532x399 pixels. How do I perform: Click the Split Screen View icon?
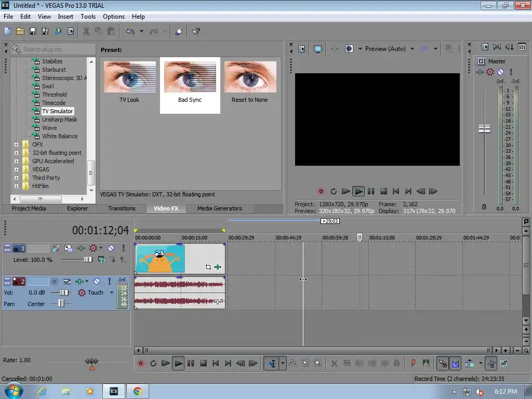(x=349, y=49)
